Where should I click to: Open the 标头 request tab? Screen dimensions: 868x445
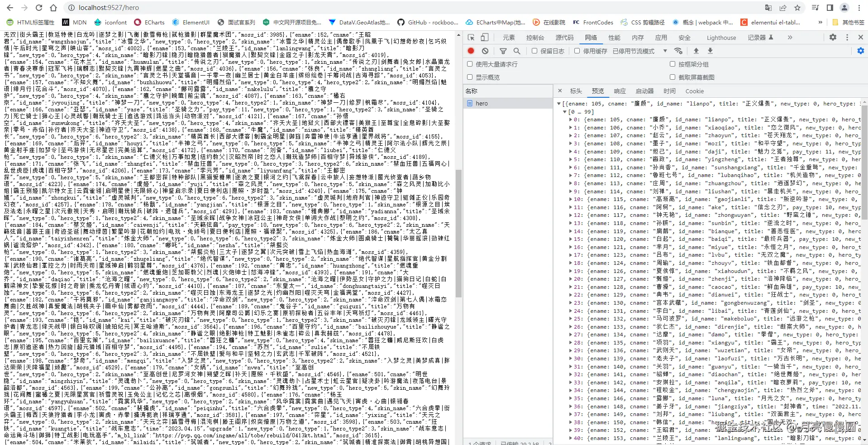pyautogui.click(x=576, y=91)
